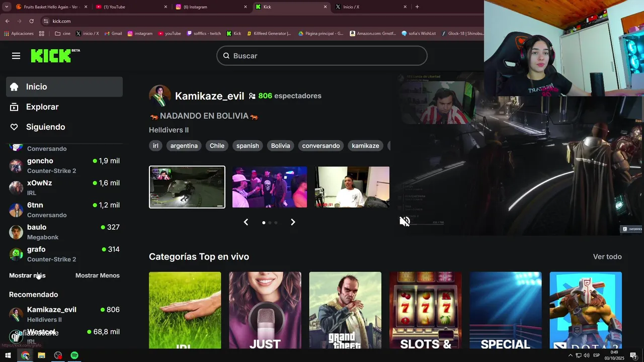Click the search magnifier icon
Viewport: 644px width, 362px height.
pos(226,56)
